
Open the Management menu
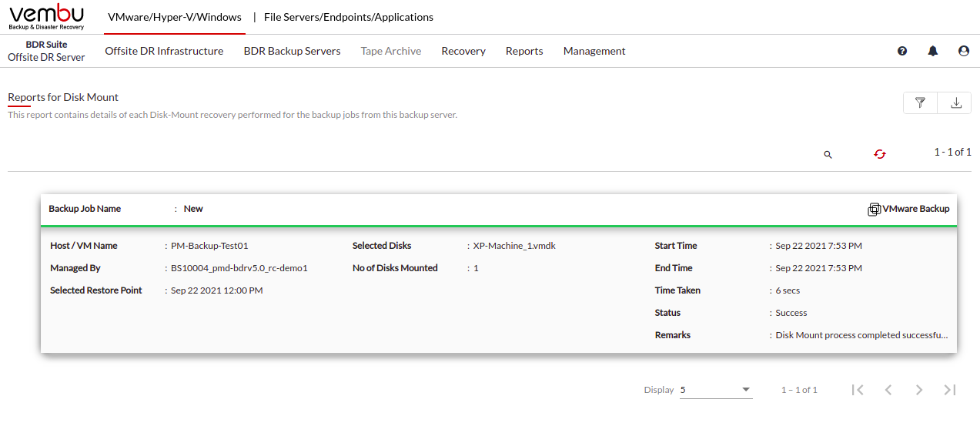point(594,51)
